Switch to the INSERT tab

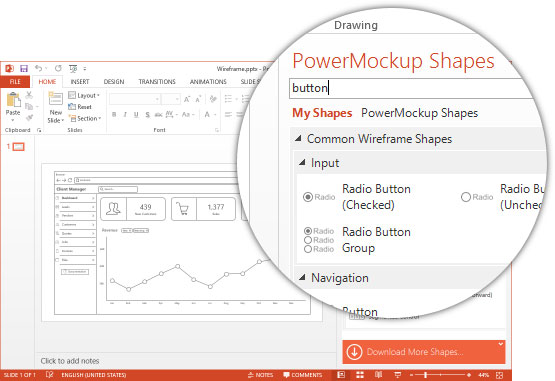coord(80,82)
